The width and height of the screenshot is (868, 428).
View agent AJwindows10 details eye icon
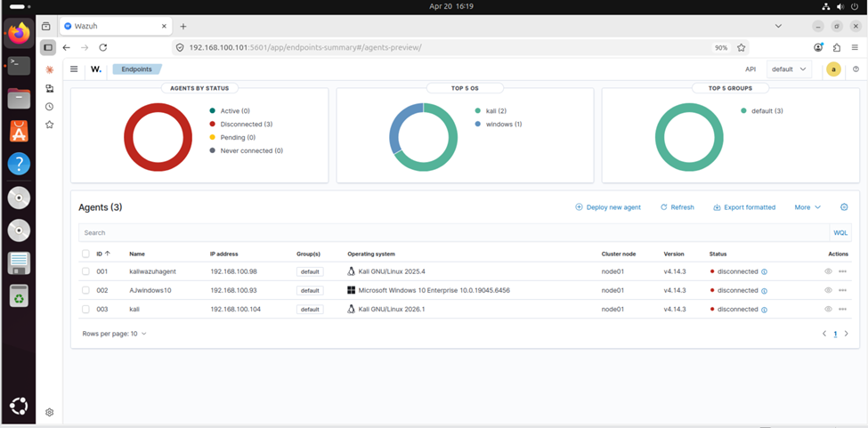[828, 290]
